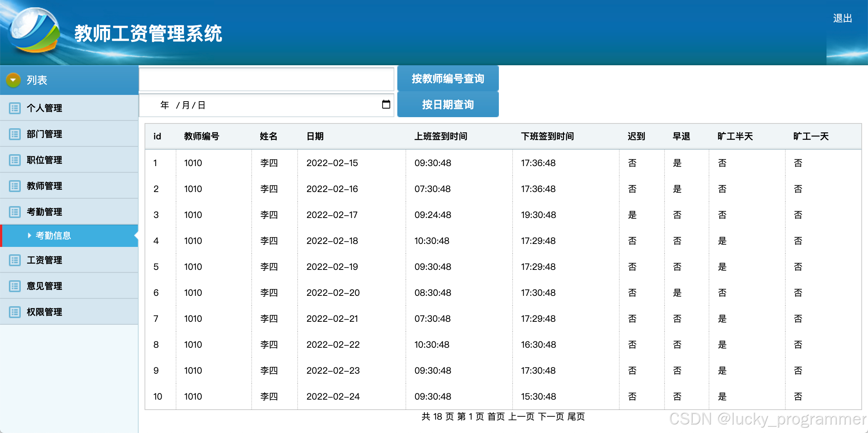Open the calendar picker icon in date field
The image size is (868, 433).
click(386, 105)
